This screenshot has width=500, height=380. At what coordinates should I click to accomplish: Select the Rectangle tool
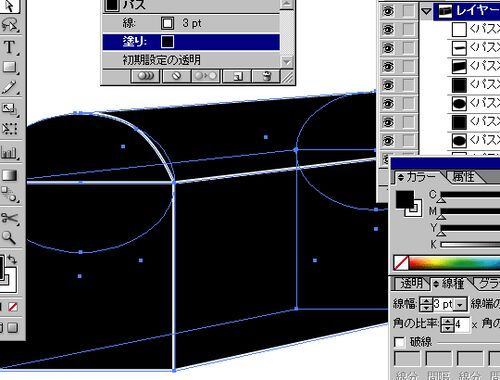click(9, 67)
